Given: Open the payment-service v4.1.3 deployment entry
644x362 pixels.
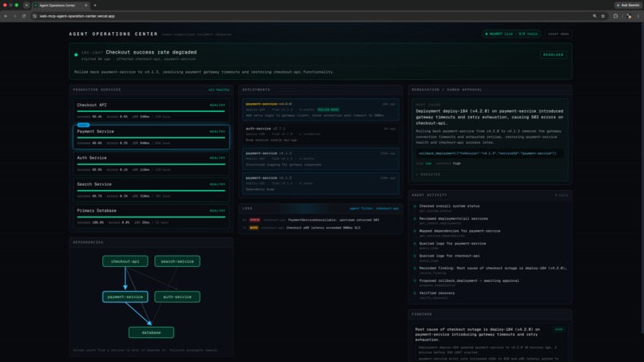Looking at the screenshot, I should [320, 158].
